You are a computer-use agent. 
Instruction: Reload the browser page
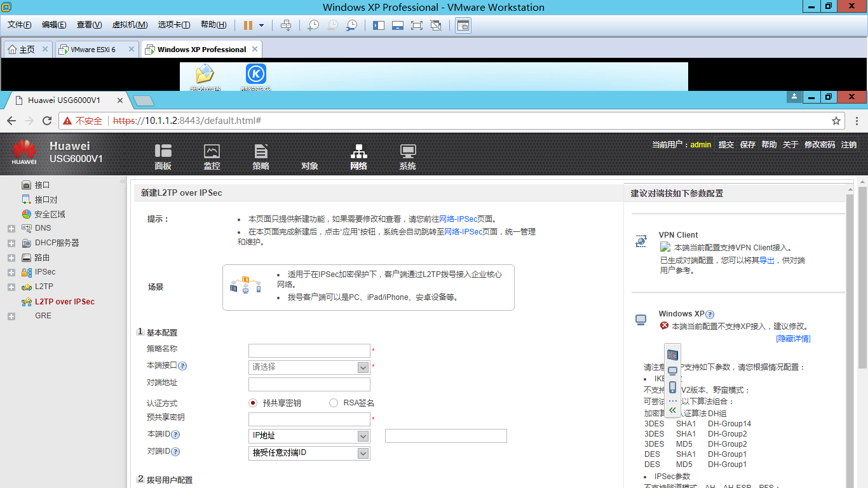coord(47,121)
